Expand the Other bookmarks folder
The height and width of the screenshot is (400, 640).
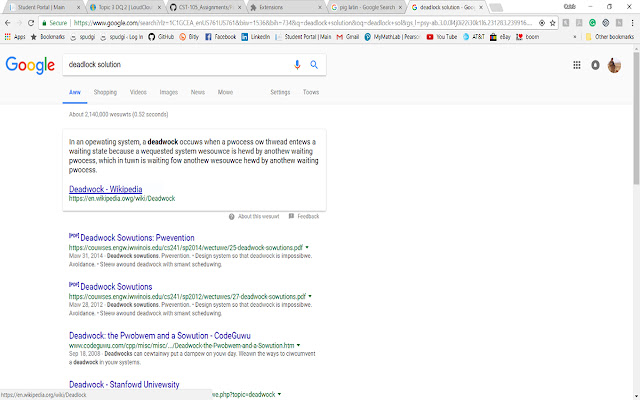pos(610,37)
